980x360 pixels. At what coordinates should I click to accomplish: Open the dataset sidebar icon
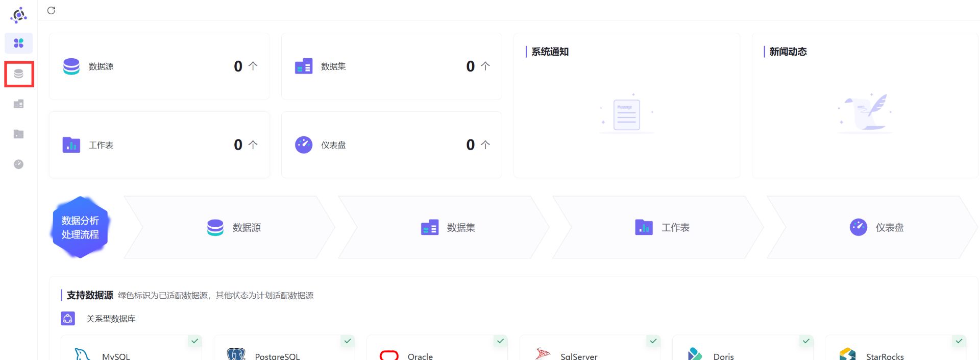(x=19, y=104)
